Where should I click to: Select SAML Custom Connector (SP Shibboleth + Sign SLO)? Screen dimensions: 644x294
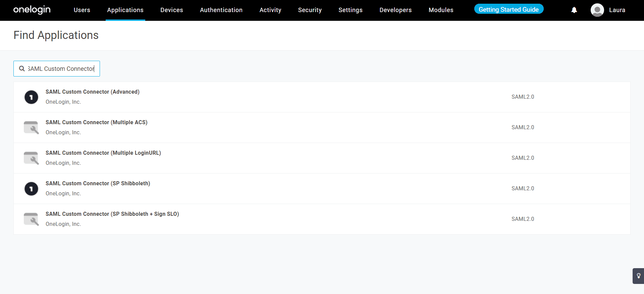112,214
